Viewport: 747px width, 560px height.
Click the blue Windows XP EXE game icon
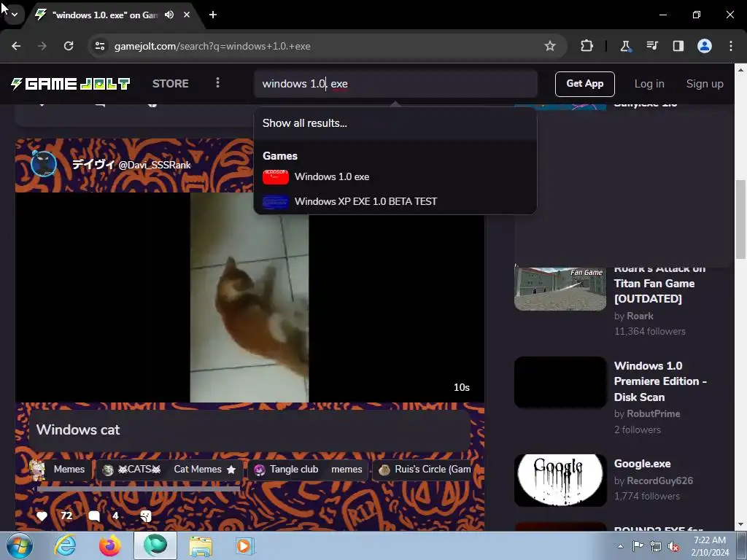click(x=275, y=201)
